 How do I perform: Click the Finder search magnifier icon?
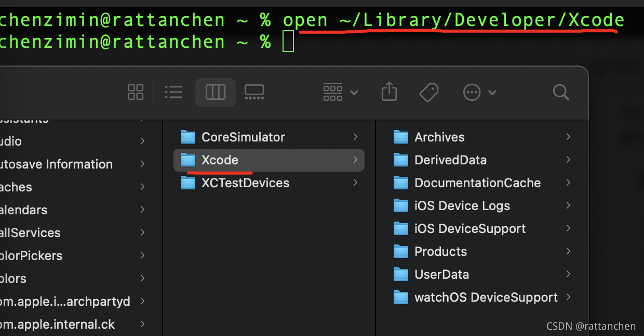561,93
